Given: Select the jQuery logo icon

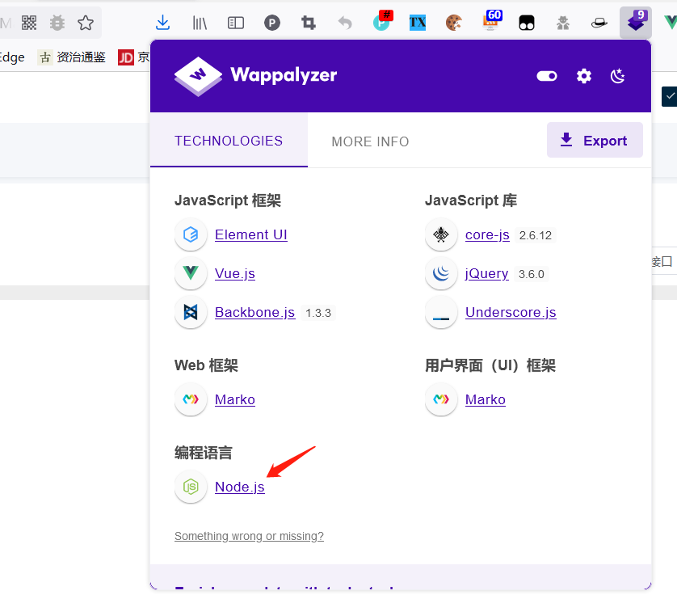Looking at the screenshot, I should [x=441, y=273].
